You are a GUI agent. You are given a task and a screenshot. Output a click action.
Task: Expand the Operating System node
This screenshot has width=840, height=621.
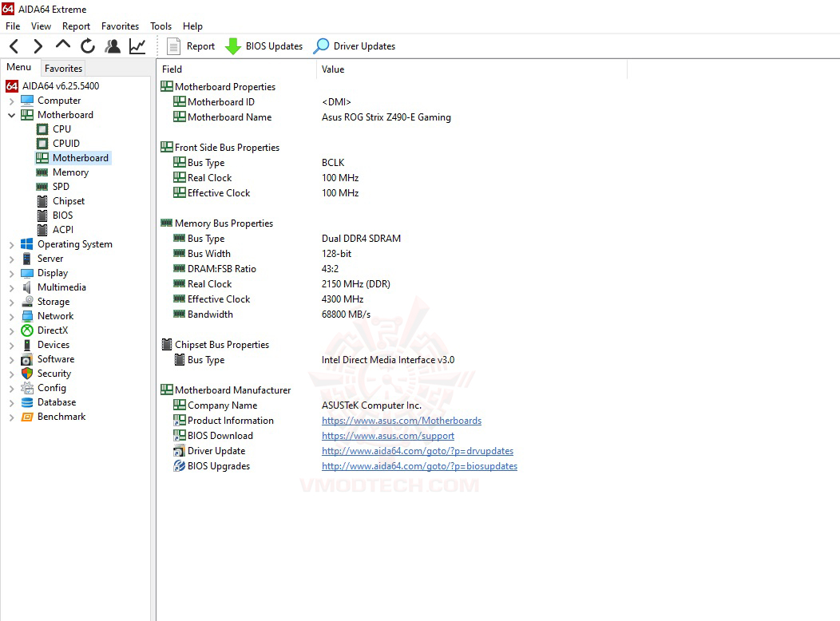click(11, 245)
